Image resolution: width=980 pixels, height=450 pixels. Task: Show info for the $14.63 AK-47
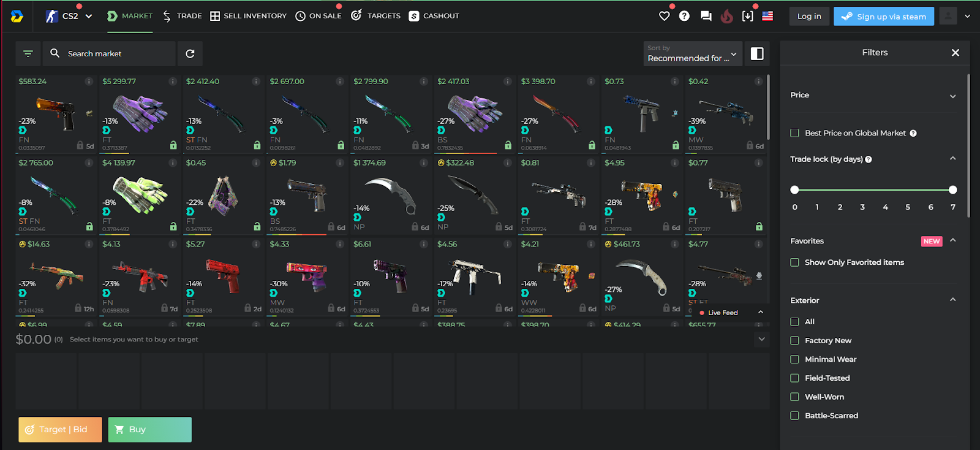click(x=89, y=244)
